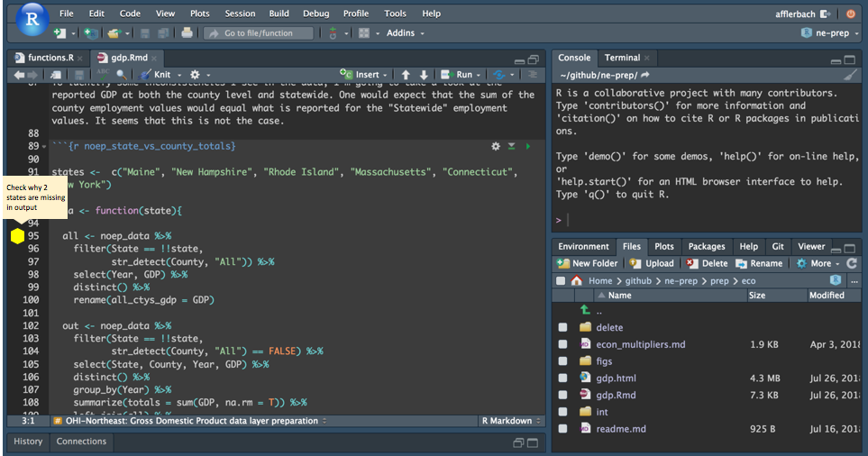Image resolution: width=868 pixels, height=456 pixels.
Task: Open the Debug menu
Action: point(315,14)
